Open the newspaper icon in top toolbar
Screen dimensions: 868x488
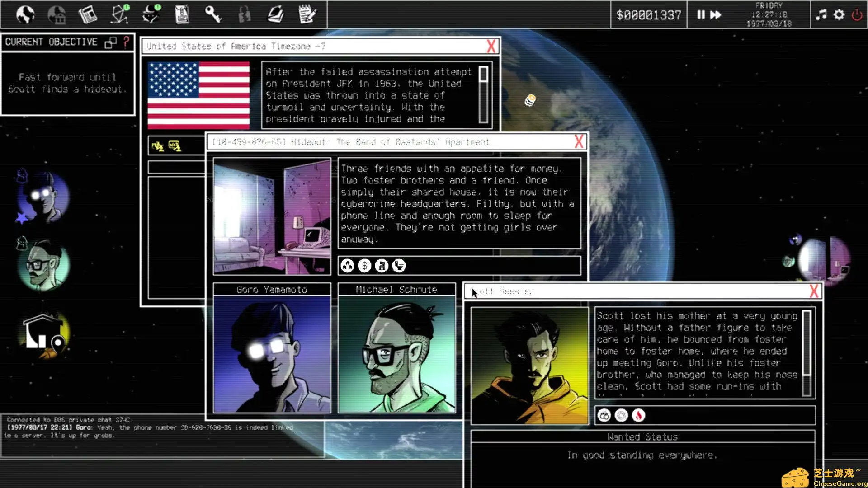(x=88, y=15)
